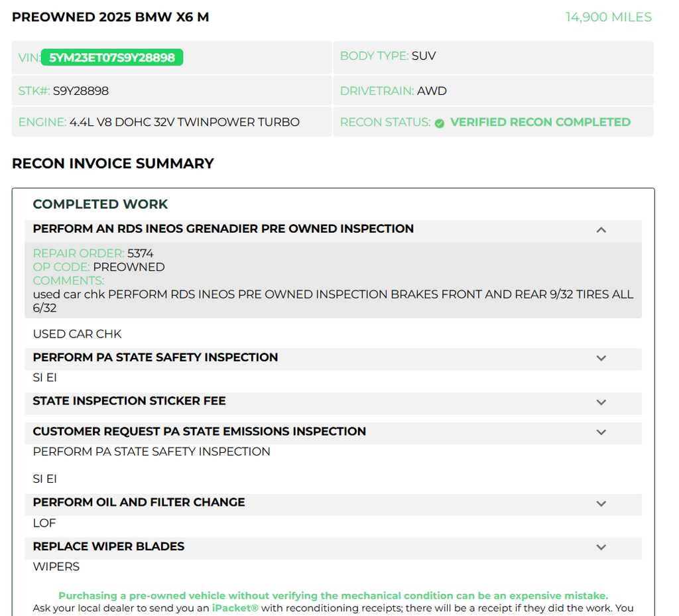Expand Perform Oil and Filter Change chevron

tap(601, 503)
